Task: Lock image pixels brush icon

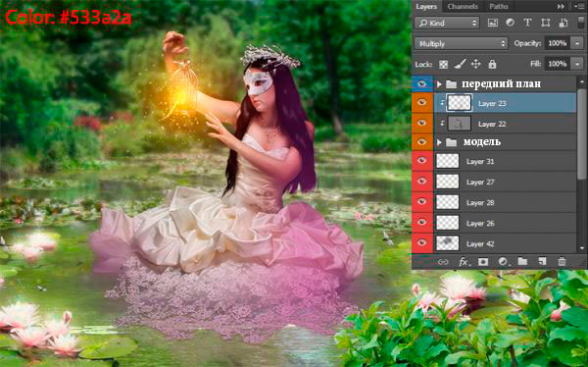Action: (460, 64)
